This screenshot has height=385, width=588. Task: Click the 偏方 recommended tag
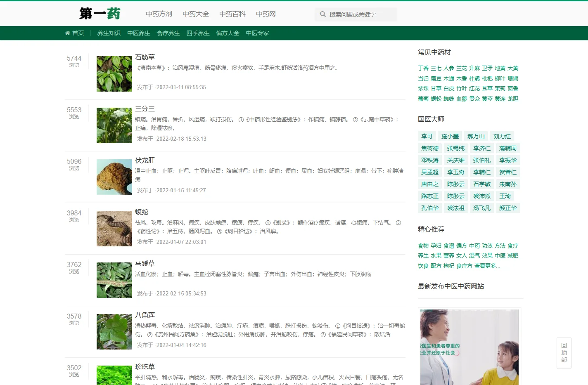click(x=462, y=246)
